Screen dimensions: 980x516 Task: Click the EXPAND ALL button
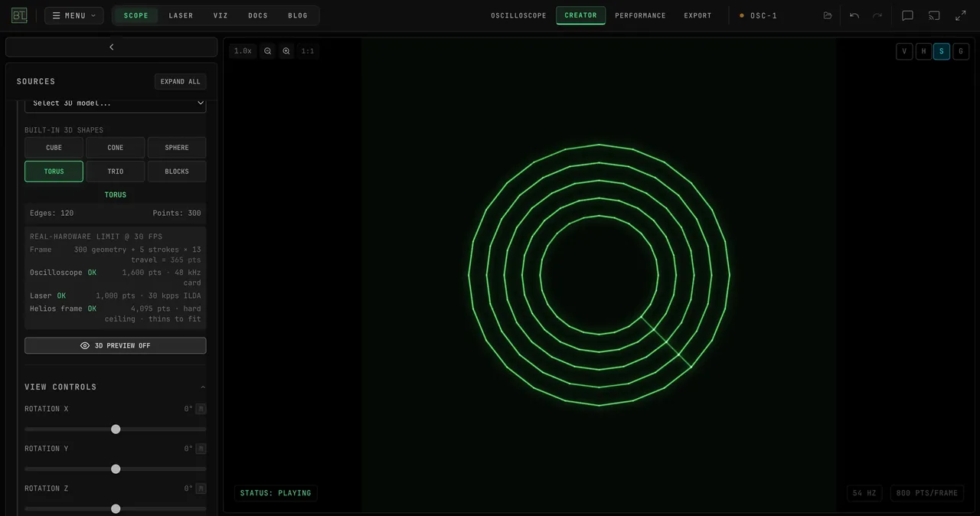point(181,81)
